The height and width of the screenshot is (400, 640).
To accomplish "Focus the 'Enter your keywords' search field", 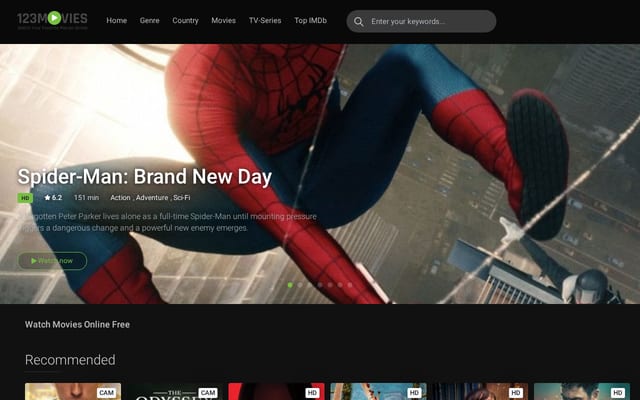I will 421,21.
